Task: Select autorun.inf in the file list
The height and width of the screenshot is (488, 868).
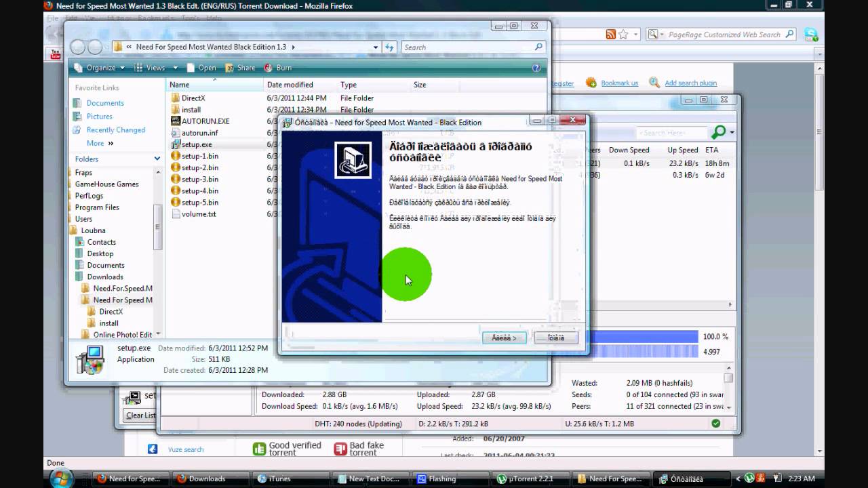Action: pyautogui.click(x=199, y=133)
